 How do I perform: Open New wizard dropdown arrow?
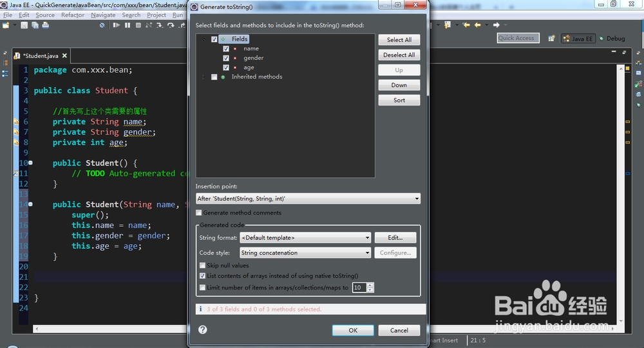(x=15, y=25)
